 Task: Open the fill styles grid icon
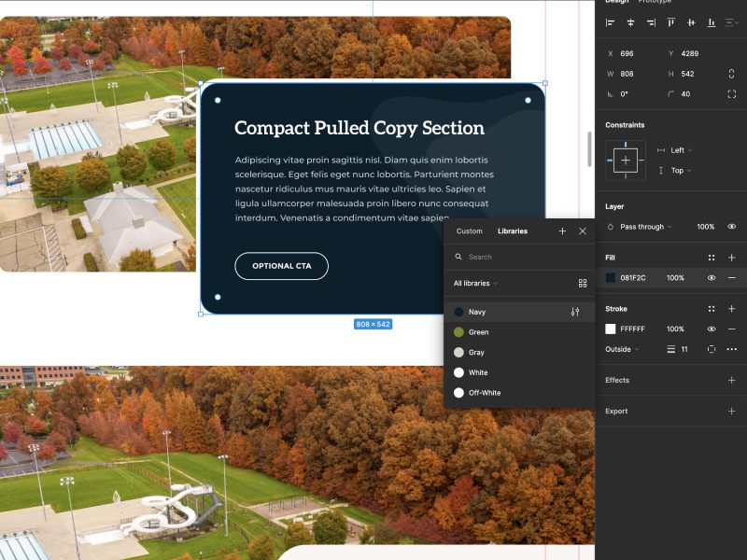[712, 258]
